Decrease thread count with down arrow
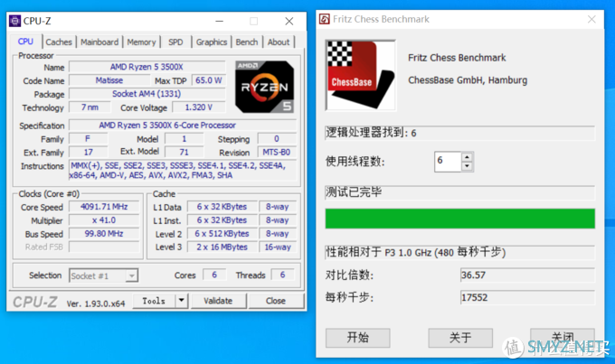Image resolution: width=615 pixels, height=364 pixels. coord(467,166)
